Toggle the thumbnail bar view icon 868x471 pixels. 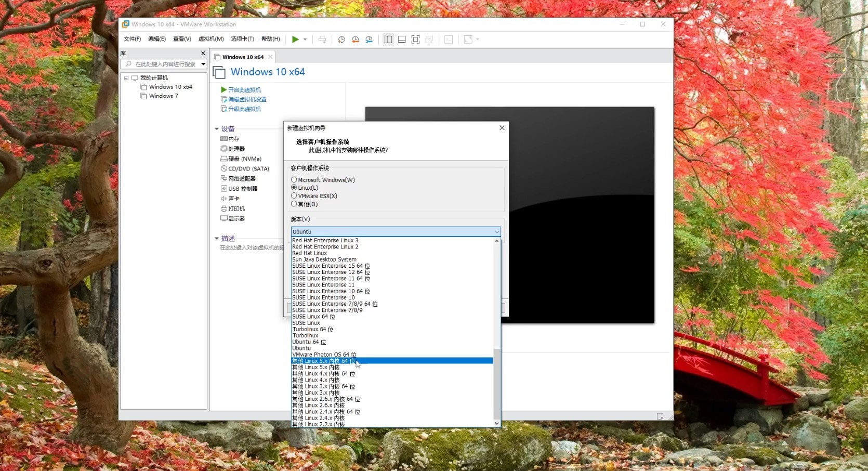pyautogui.click(x=402, y=40)
